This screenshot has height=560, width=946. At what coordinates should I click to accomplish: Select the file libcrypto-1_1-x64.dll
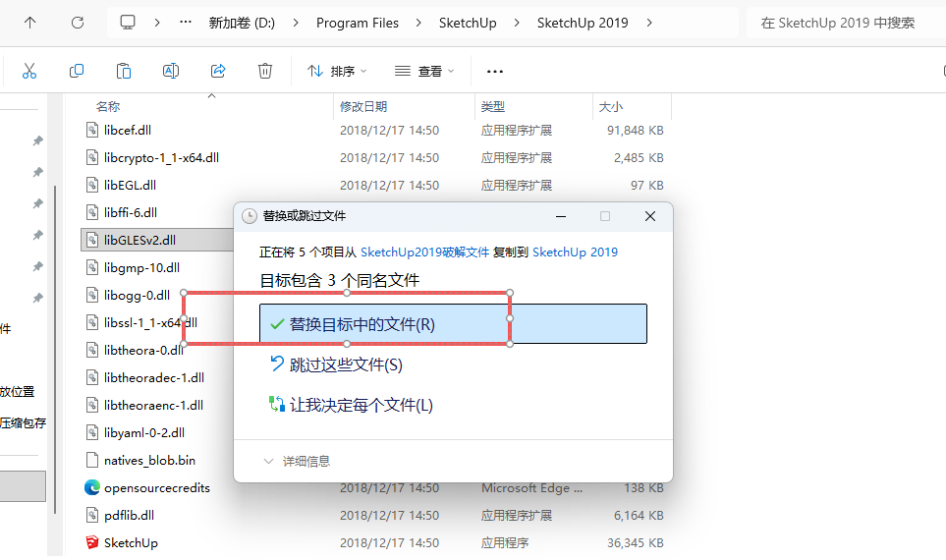[161, 157]
